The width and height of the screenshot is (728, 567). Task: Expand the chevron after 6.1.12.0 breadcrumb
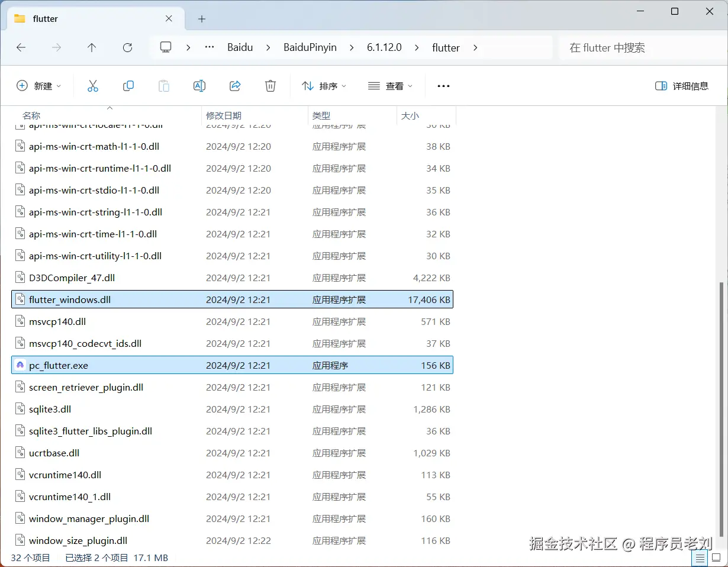coord(417,47)
